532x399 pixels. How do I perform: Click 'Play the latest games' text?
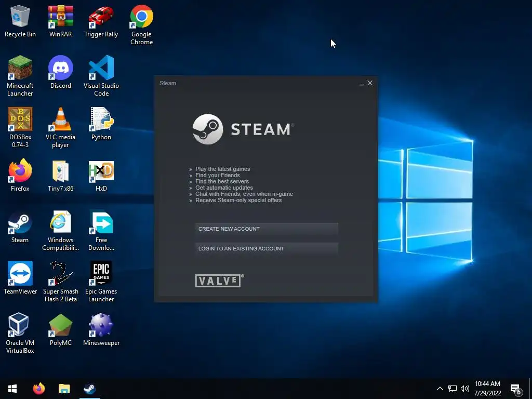coord(222,169)
